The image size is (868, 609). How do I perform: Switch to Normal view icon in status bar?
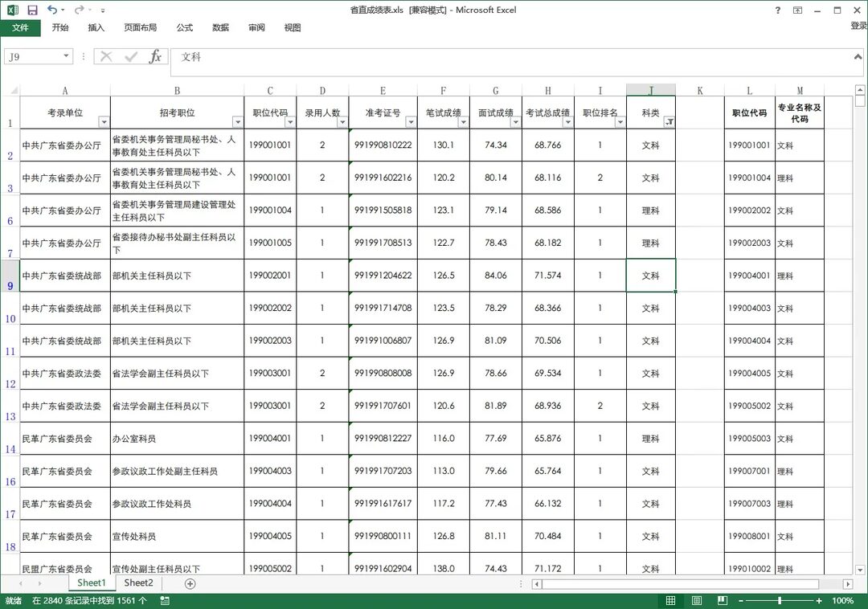(x=670, y=601)
